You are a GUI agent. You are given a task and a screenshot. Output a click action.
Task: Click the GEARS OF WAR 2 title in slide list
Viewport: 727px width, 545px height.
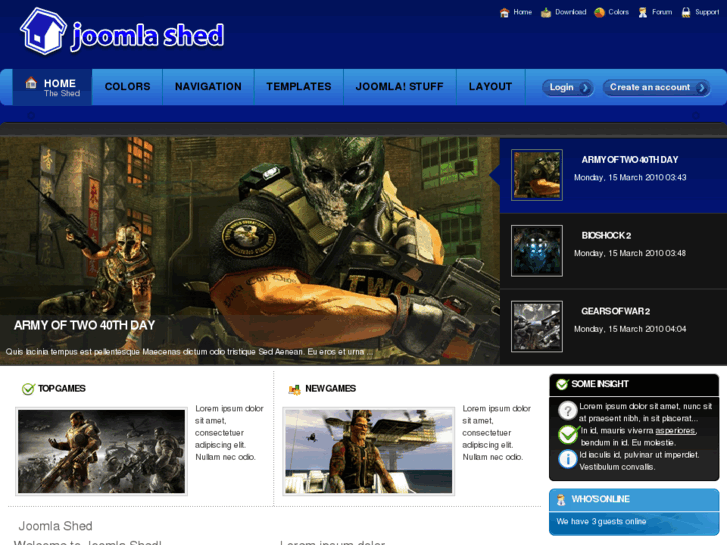tap(616, 311)
